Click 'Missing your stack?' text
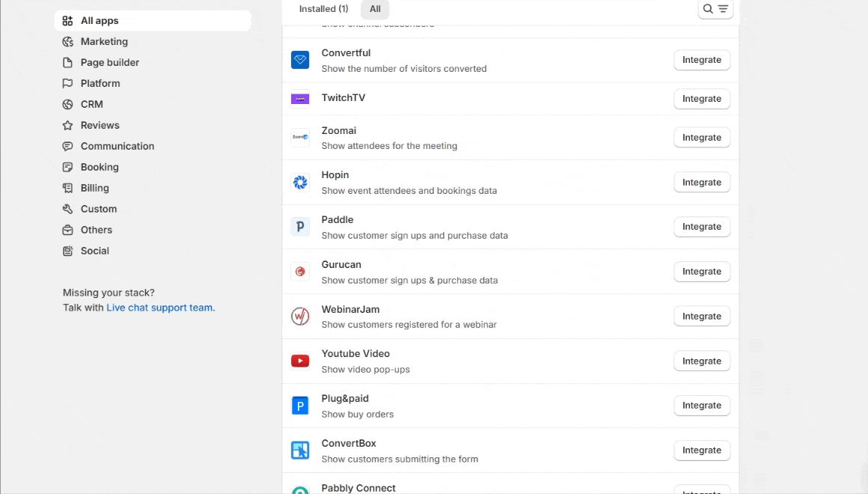Image resolution: width=868 pixels, height=494 pixels. 109,293
